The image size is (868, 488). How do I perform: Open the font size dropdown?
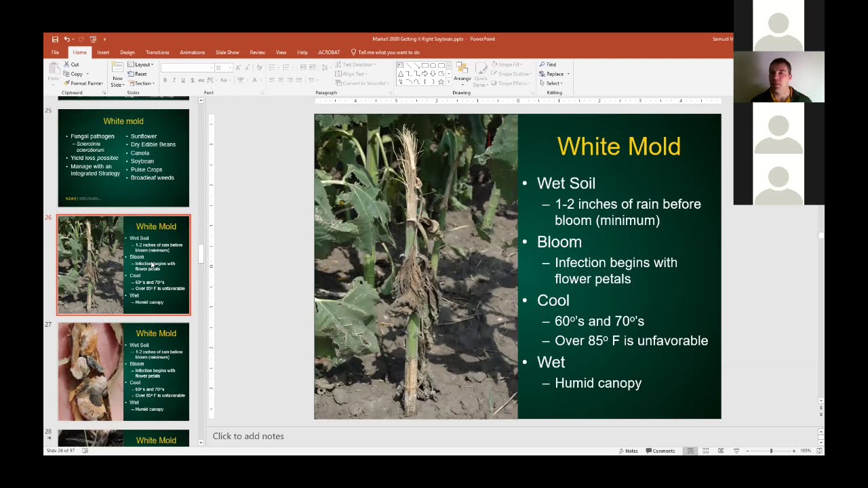point(230,68)
